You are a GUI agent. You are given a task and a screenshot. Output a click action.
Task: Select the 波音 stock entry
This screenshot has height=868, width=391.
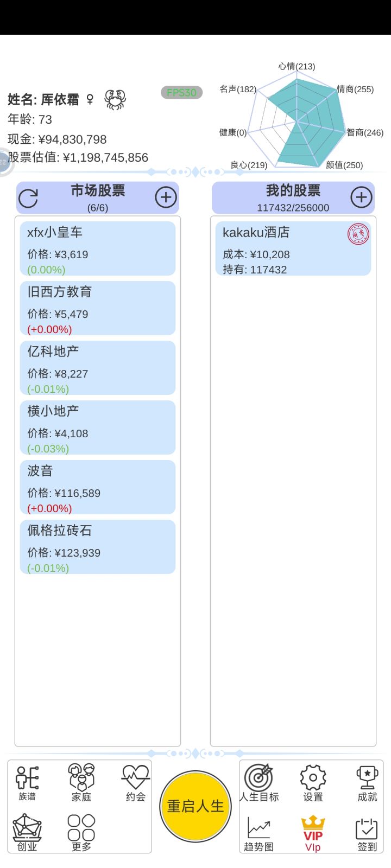(x=98, y=487)
